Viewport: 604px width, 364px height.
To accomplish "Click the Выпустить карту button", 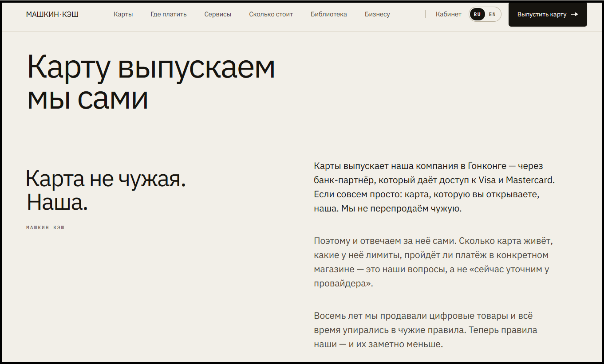I will [548, 14].
